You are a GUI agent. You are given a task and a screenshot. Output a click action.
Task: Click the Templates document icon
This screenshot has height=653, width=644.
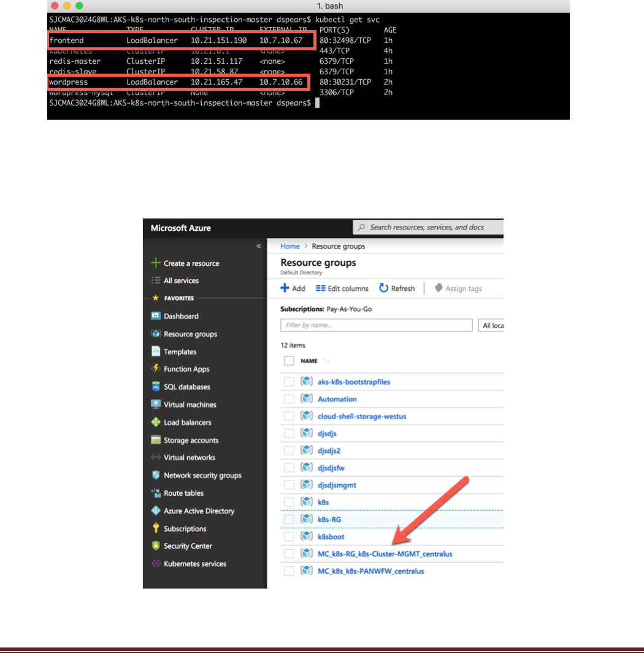click(x=156, y=351)
